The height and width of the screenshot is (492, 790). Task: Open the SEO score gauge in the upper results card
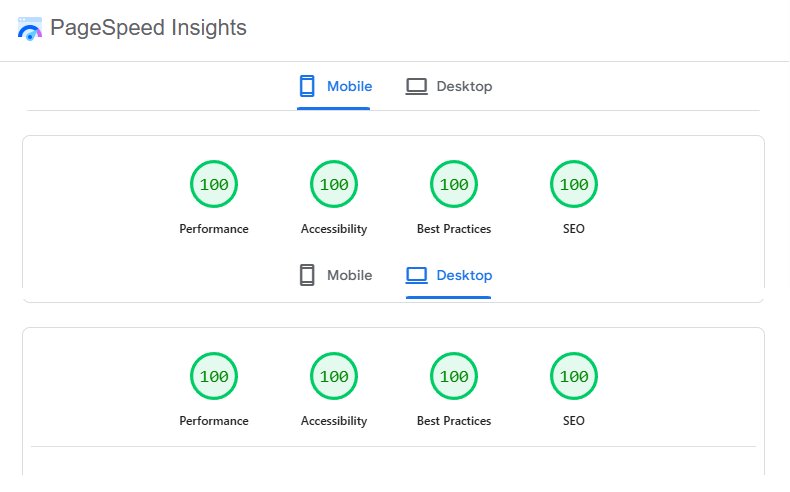coord(574,184)
